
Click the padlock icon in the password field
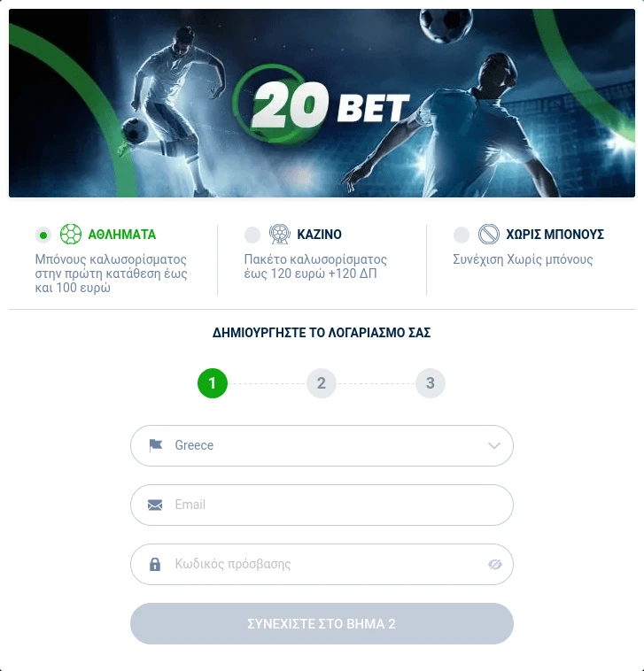[155, 564]
